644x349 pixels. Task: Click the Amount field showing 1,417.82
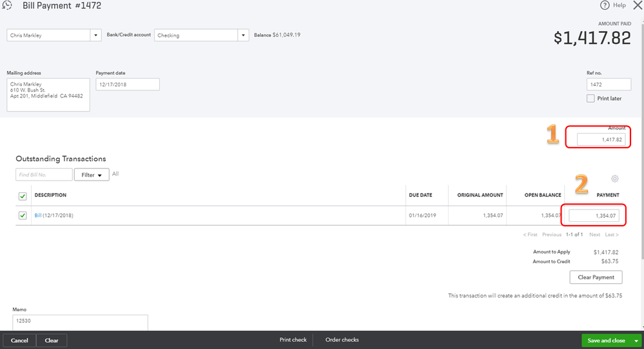click(601, 139)
